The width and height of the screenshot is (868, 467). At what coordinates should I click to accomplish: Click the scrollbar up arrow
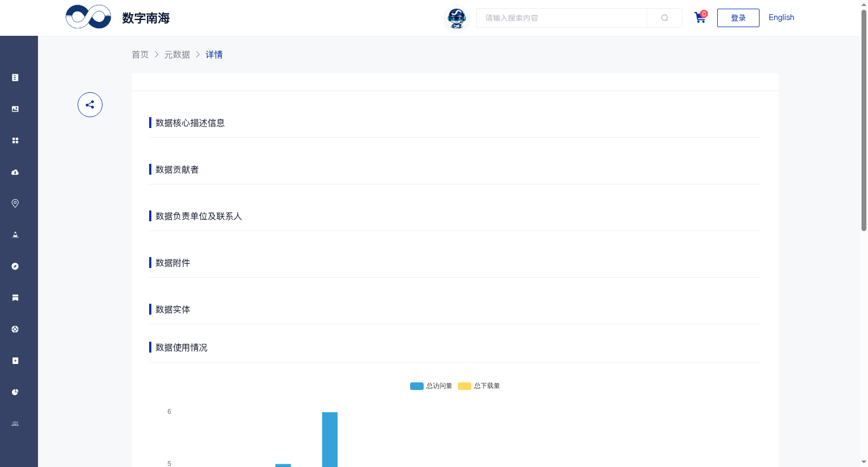tap(864, 4)
